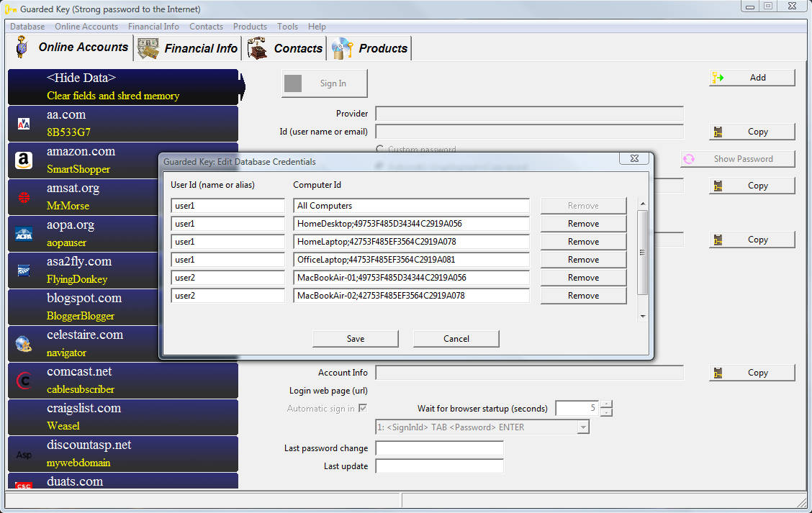Viewport: 812px width, 513px height.
Task: Click the Show Password button
Action: pyautogui.click(x=737, y=159)
